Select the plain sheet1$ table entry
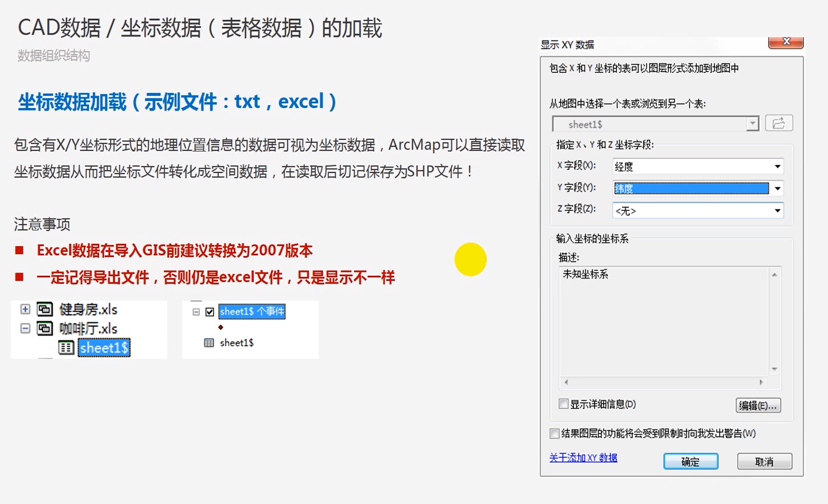The height and width of the screenshot is (504, 828). point(237,343)
